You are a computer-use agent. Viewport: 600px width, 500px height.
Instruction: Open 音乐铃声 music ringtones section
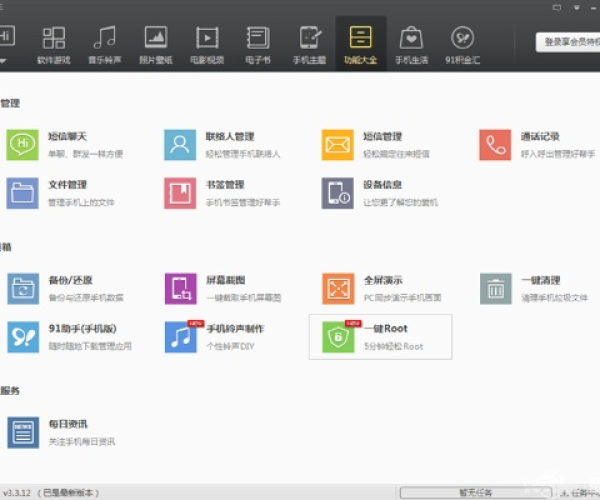(104, 45)
